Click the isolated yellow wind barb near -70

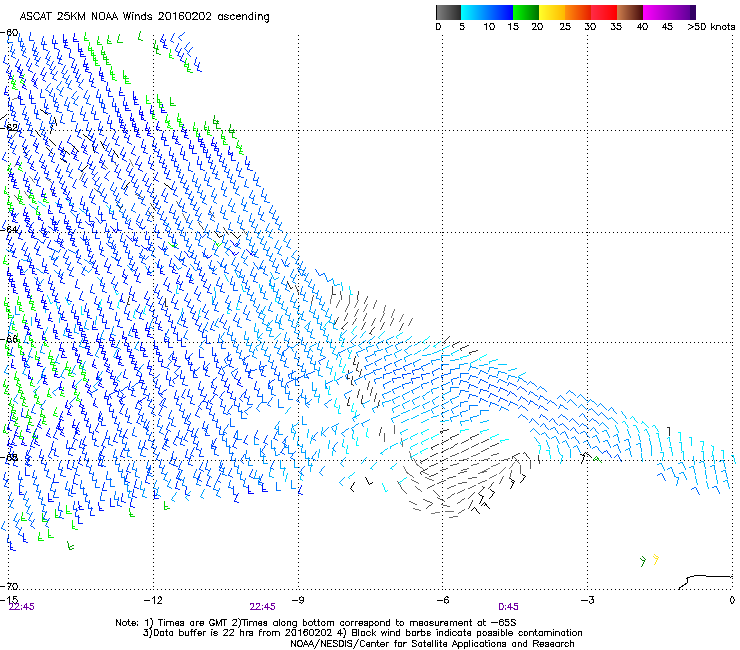click(656, 559)
